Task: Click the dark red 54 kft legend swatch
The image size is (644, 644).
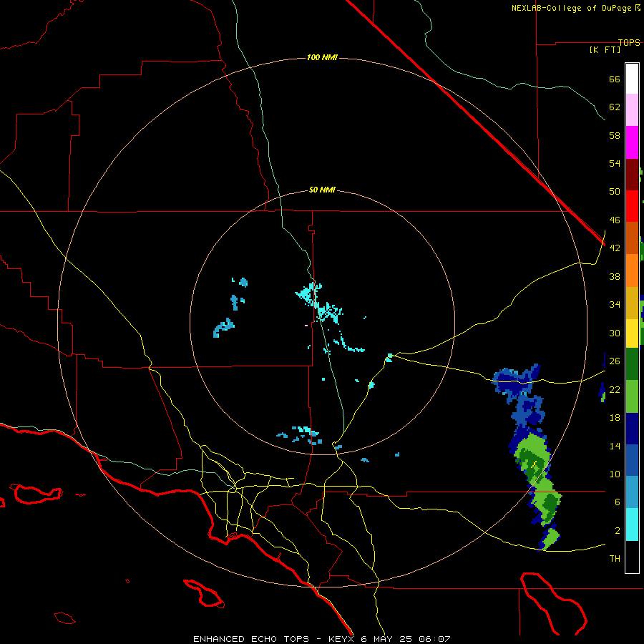Action: coord(632,174)
